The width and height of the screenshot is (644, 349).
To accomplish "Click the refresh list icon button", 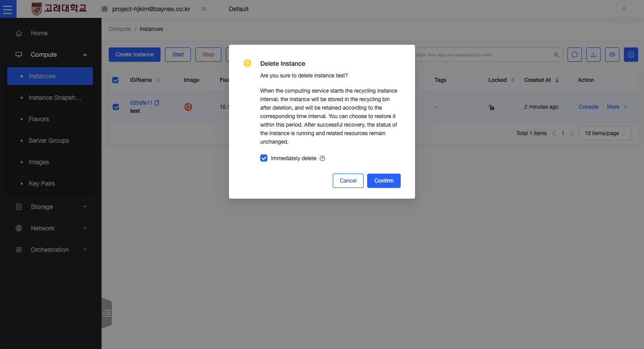I will [x=575, y=55].
